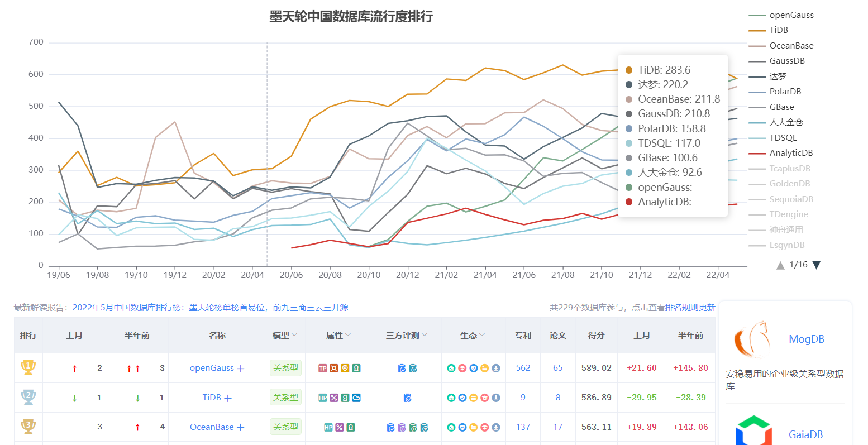Click green clipboard H icon in OceanBase row

pos(413,427)
